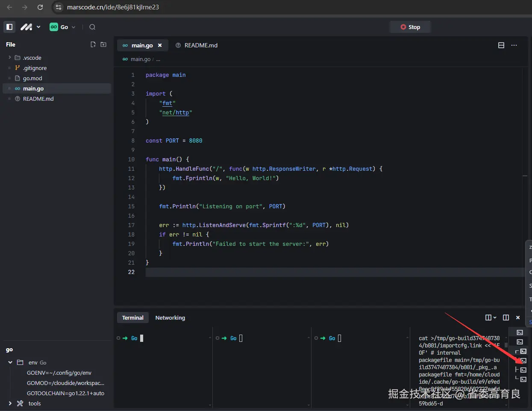532x411 pixels.
Task: Expand the tools section
Action: tap(10, 403)
